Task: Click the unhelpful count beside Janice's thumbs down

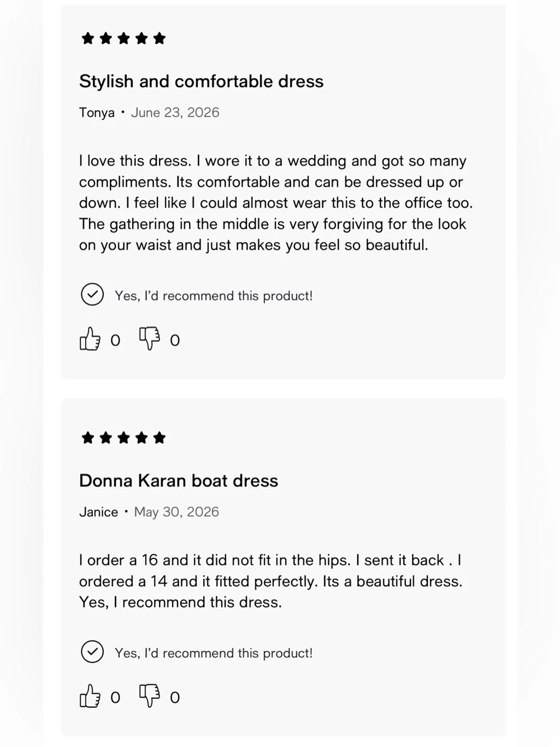Action: point(175,698)
